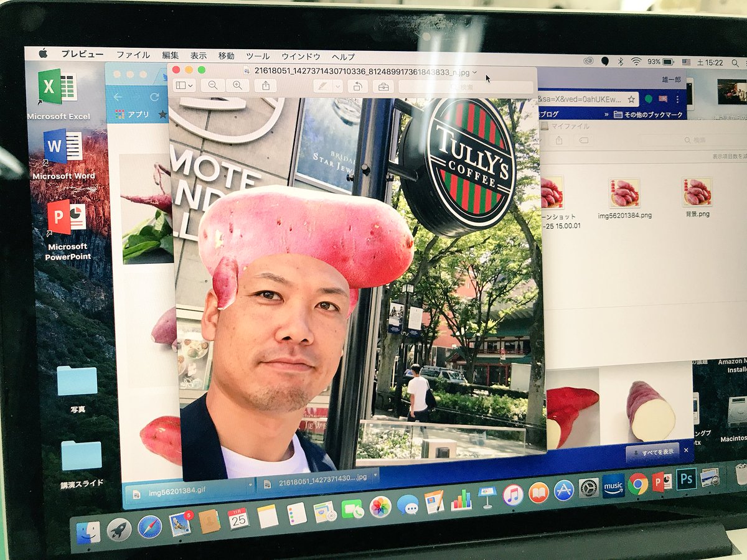The image size is (747, 560).
Task: Open the 講演スライド desktop folder
Action: tap(82, 464)
